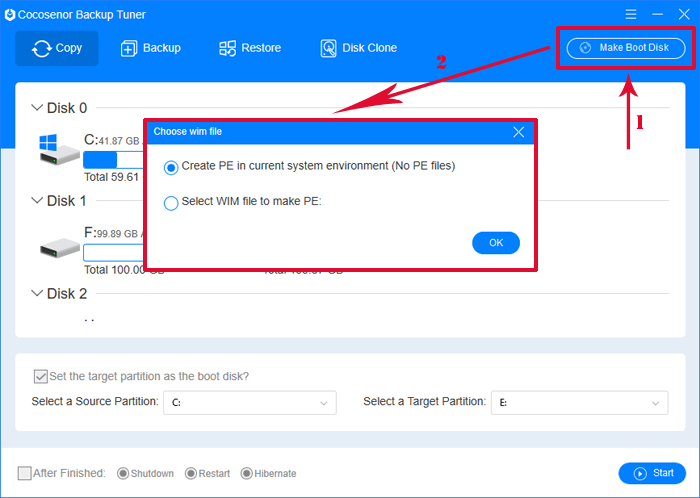Click the F: drive usage bar

tap(113, 253)
